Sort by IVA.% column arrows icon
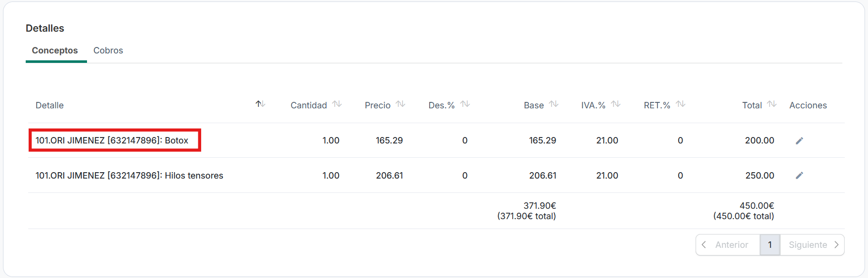This screenshot has width=868, height=278. point(615,104)
